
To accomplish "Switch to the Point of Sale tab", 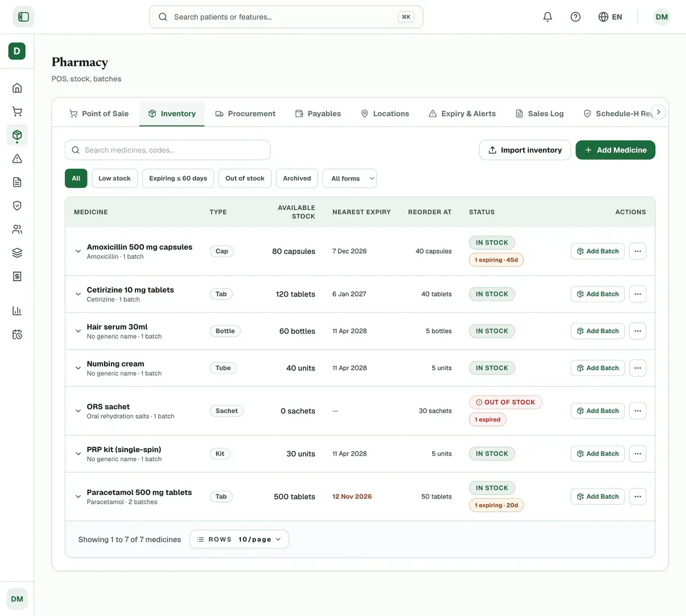I will (x=99, y=114).
